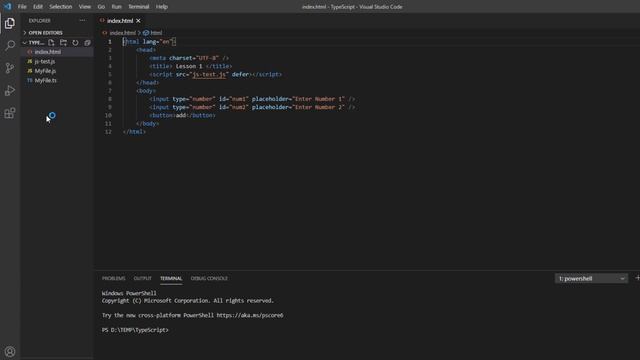Open the Source Control view
640x360 pixels.
10,68
